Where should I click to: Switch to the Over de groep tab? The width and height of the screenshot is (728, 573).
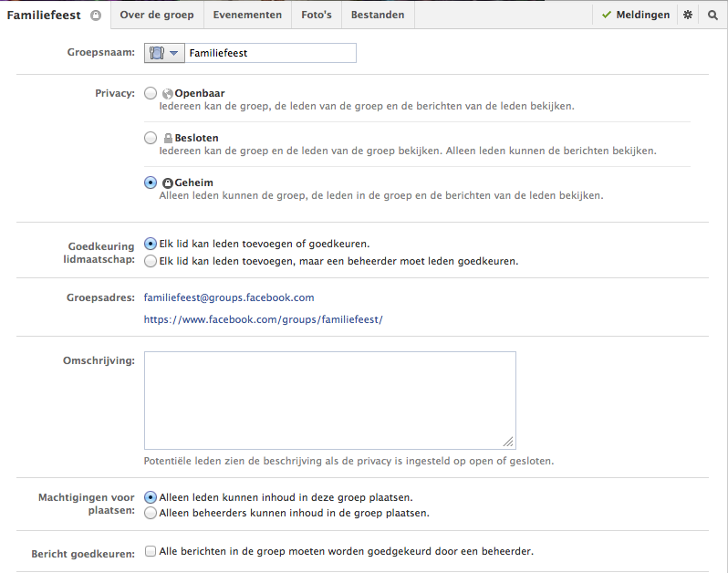pos(157,15)
